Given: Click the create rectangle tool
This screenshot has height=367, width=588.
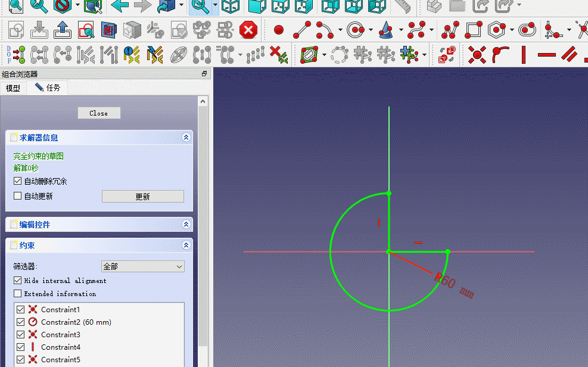Looking at the screenshot, I should [x=473, y=30].
